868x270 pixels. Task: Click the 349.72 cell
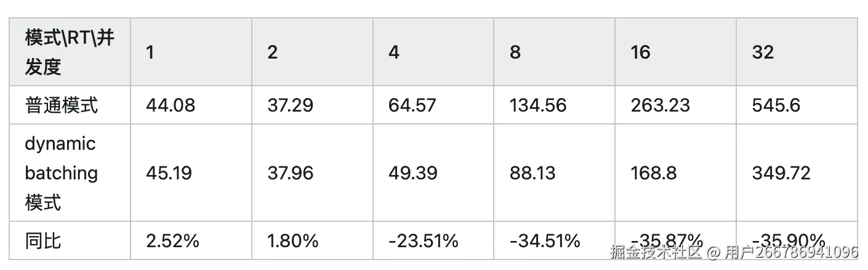point(781,173)
